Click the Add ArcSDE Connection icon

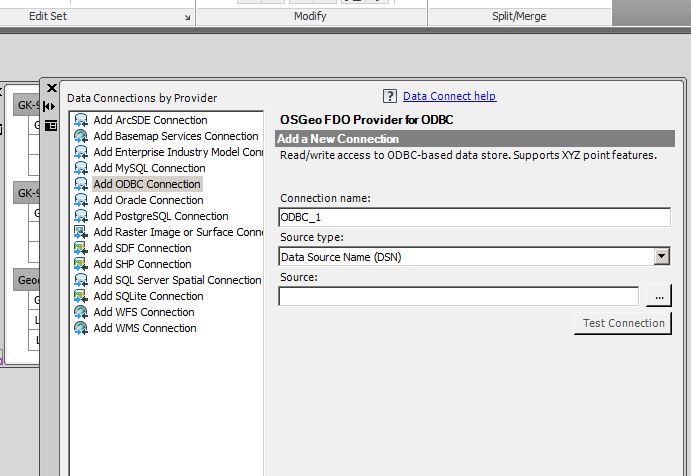click(x=81, y=120)
